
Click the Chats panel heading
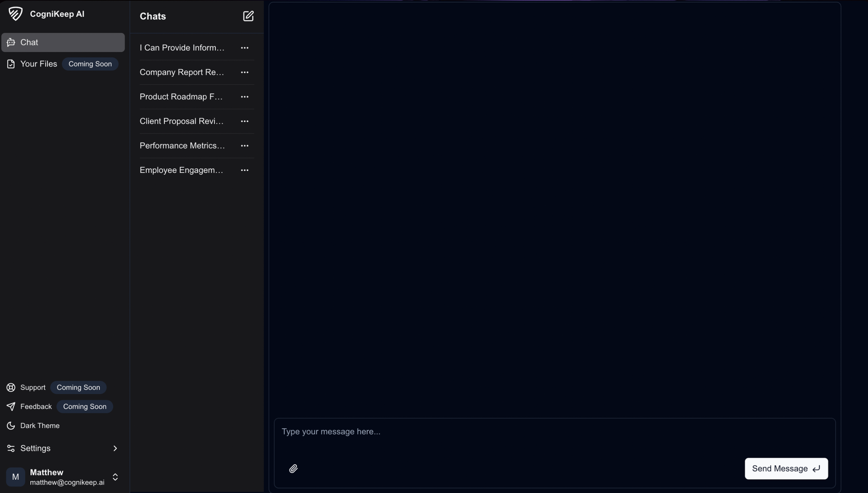153,16
